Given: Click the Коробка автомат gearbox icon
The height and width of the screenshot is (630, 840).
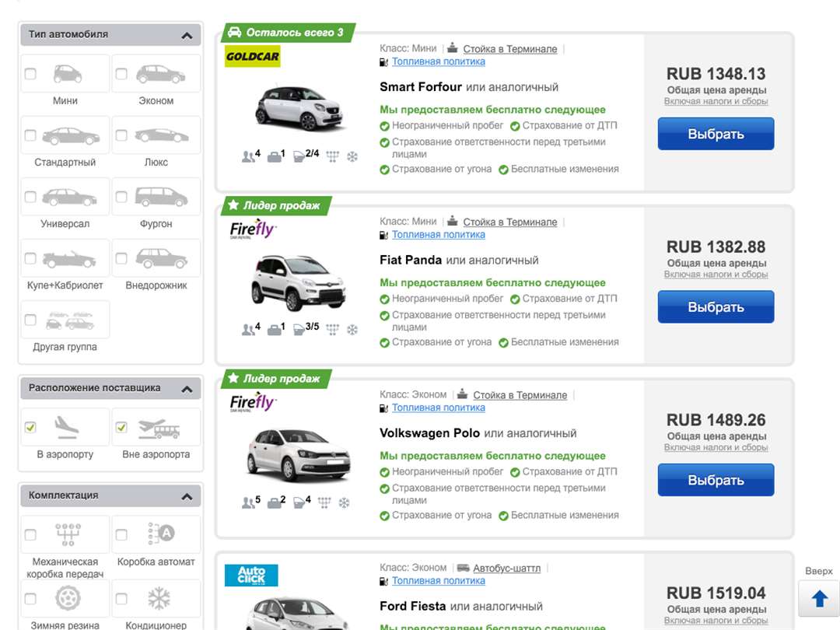Looking at the screenshot, I should point(161,534).
